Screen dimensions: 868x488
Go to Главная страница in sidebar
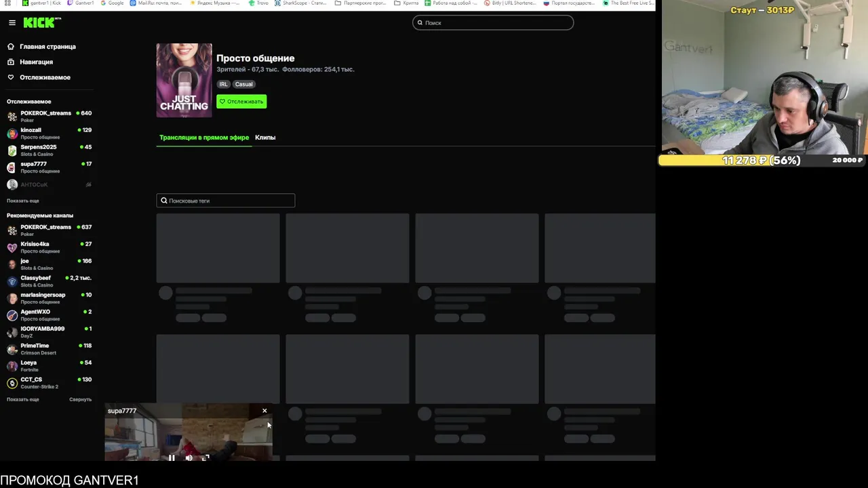click(47, 47)
